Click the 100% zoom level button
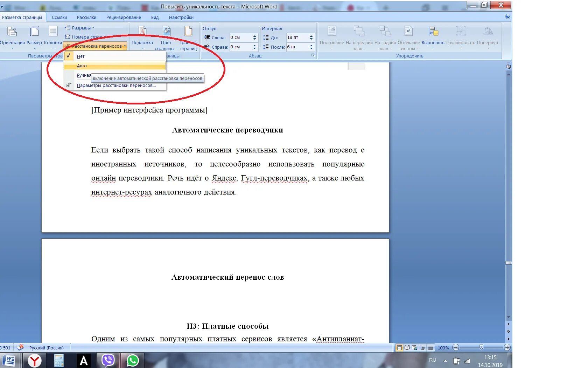The width and height of the screenshot is (588, 368). tap(443, 348)
